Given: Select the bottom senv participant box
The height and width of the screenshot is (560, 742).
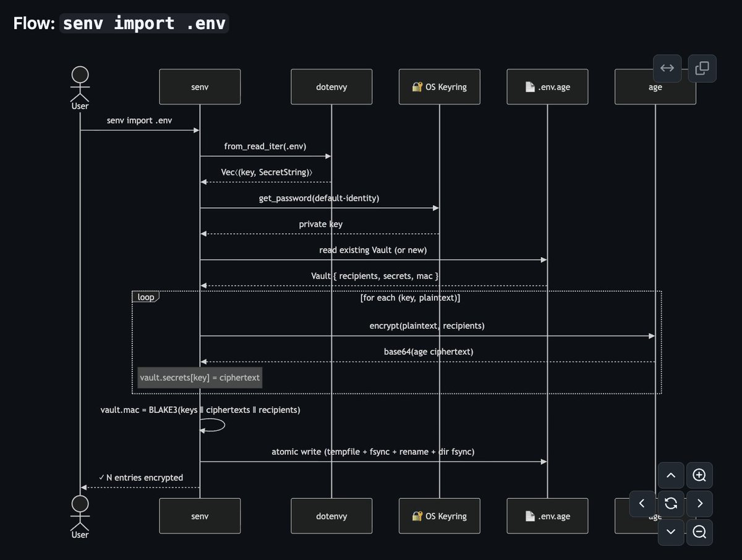Looking at the screenshot, I should (x=200, y=515).
